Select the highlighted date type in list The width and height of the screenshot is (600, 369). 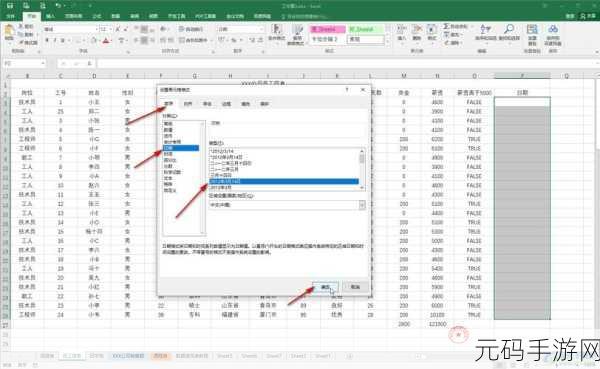pos(284,181)
